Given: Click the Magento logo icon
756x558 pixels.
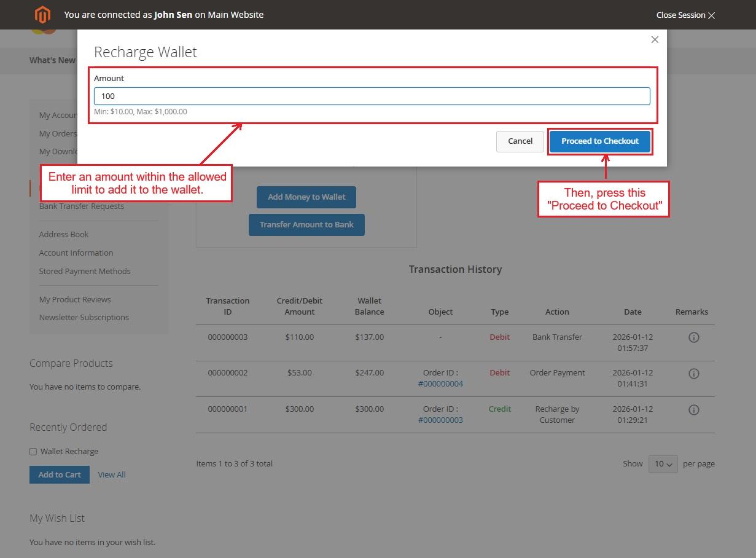Looking at the screenshot, I should (42, 15).
